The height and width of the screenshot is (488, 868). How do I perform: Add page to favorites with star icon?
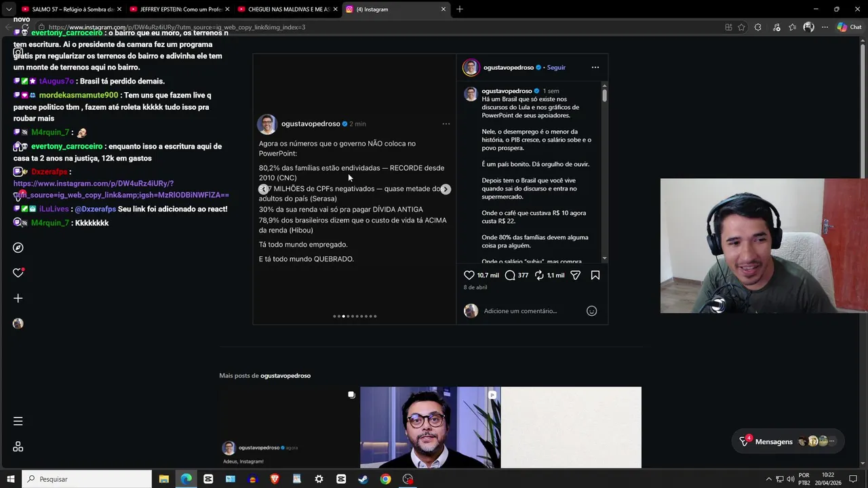pyautogui.click(x=742, y=27)
